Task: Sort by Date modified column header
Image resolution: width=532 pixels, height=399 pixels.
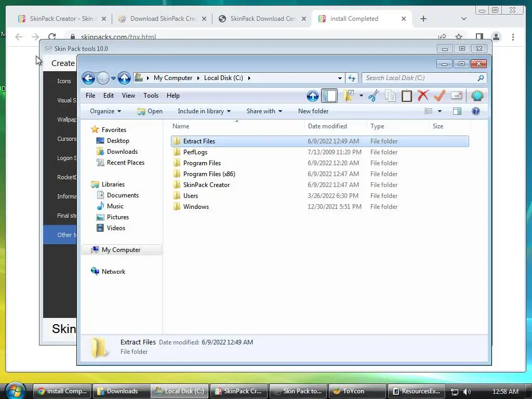Action: [336, 126]
